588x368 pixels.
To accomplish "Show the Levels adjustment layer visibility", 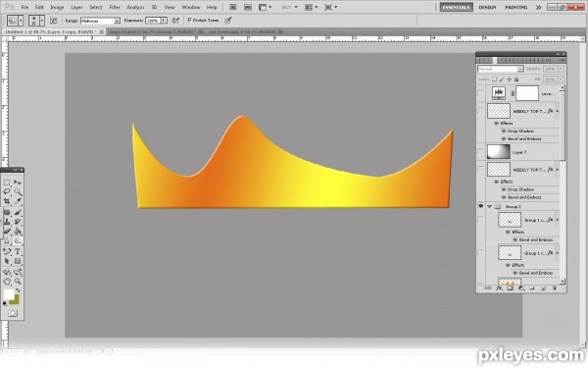I will [481, 93].
